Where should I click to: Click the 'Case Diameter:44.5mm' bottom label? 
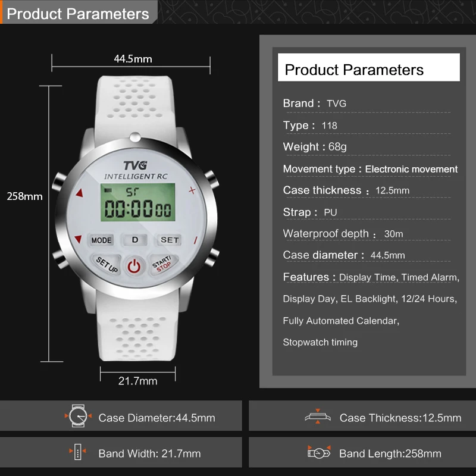tap(156, 418)
